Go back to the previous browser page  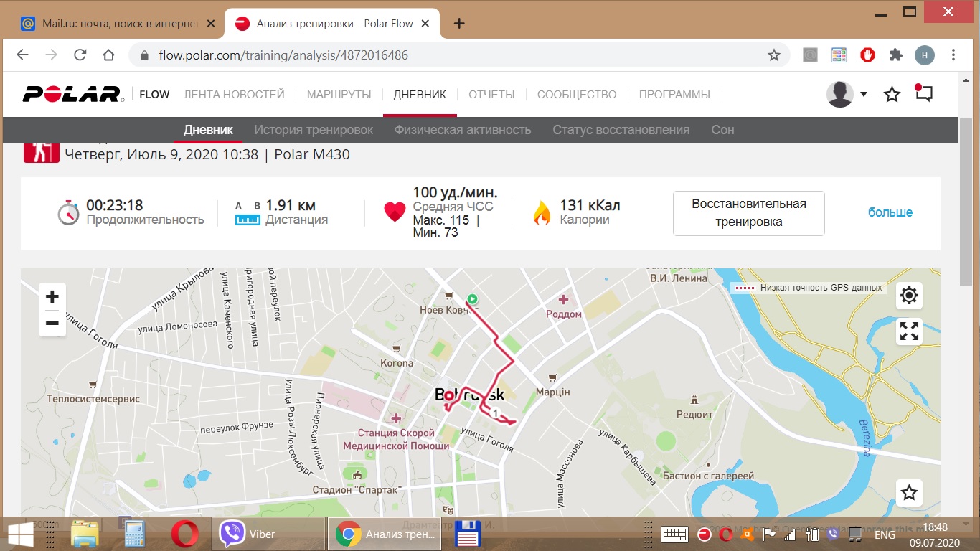pyautogui.click(x=22, y=55)
